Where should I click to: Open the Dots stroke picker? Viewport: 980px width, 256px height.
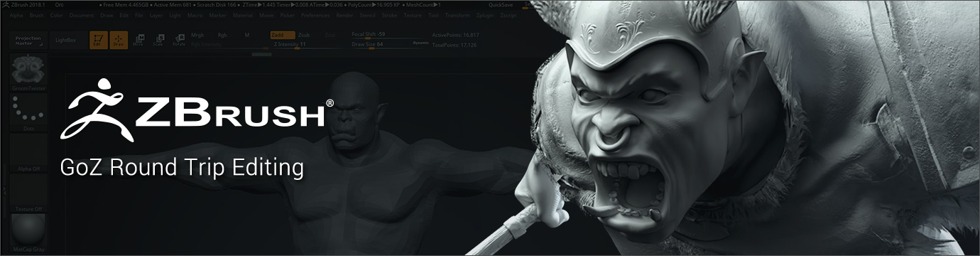click(29, 112)
